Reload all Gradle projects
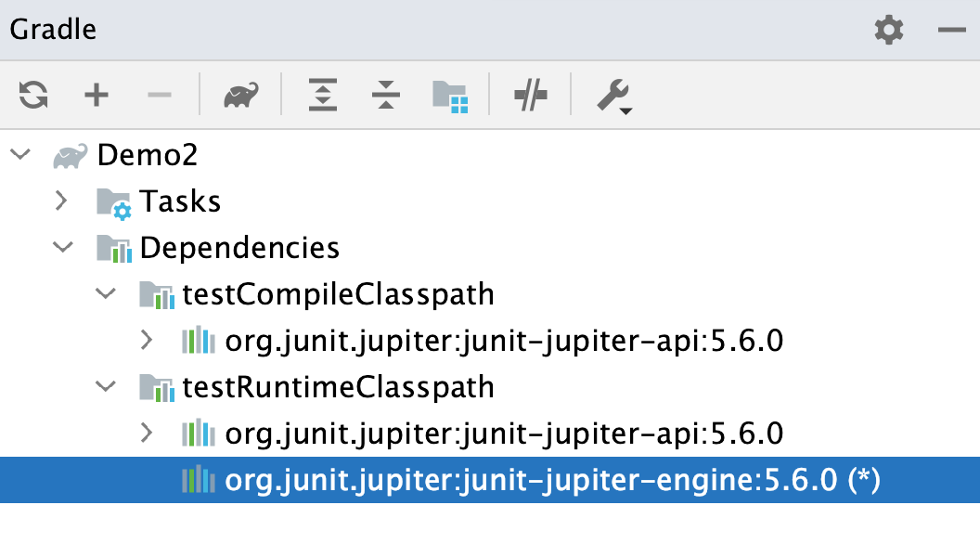The width and height of the screenshot is (980, 544). coord(32,95)
